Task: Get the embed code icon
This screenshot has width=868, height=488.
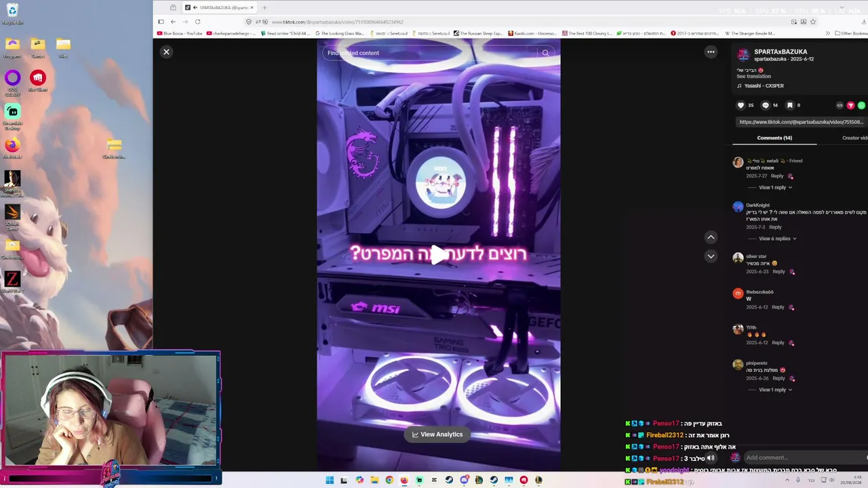Action: point(840,105)
